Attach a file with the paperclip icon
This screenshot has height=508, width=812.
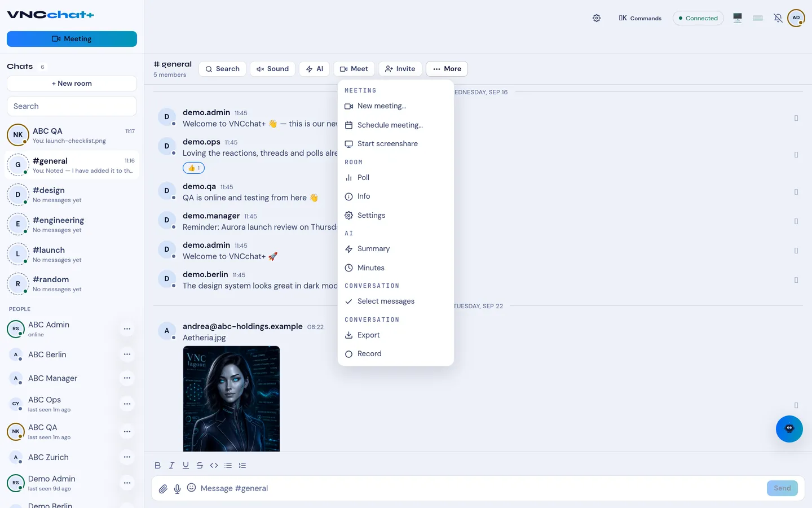163,488
